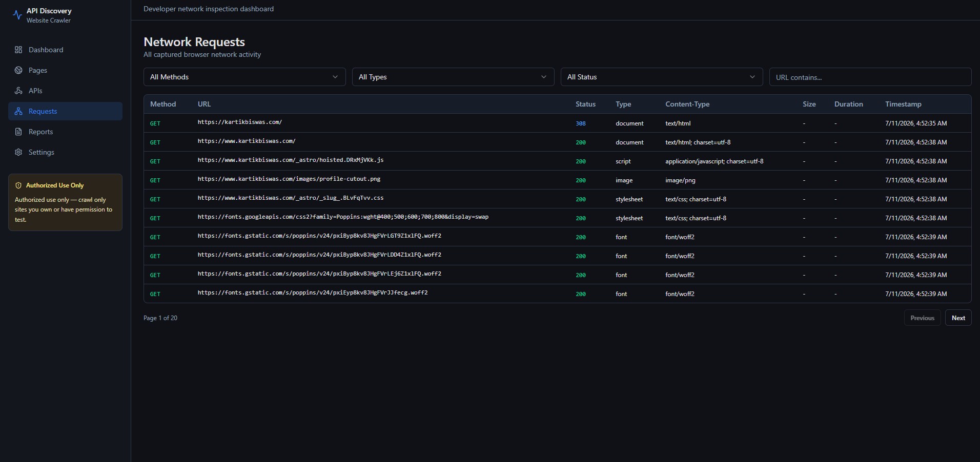The height and width of the screenshot is (462, 980).
Task: Open the Settings section
Action: [65, 152]
